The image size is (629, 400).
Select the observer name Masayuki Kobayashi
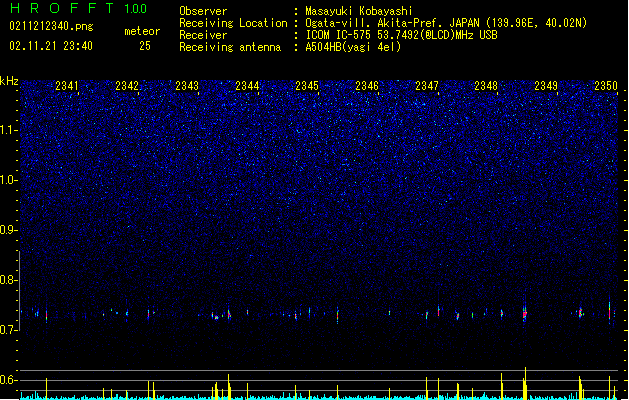359,11
